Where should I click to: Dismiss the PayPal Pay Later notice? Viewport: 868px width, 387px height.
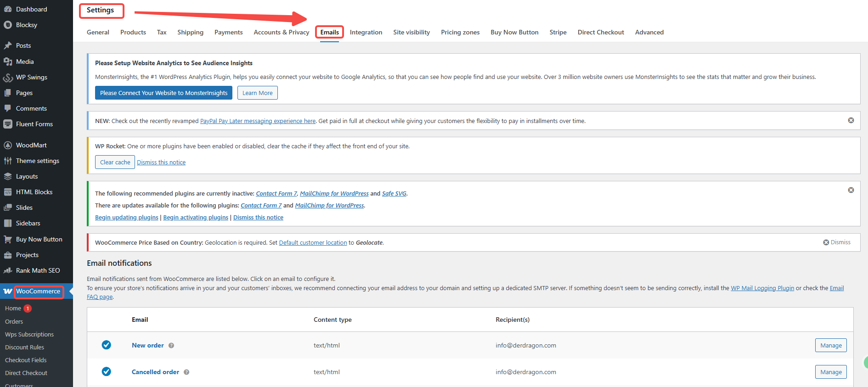(851, 120)
